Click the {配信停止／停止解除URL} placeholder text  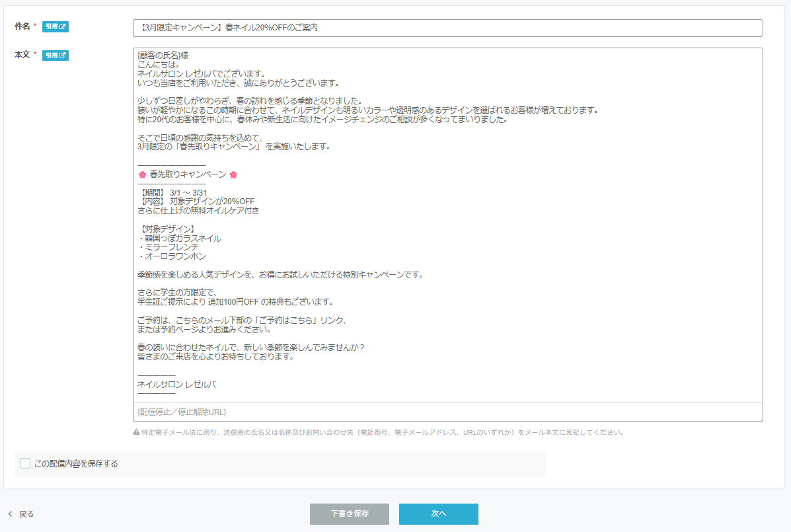[182, 412]
